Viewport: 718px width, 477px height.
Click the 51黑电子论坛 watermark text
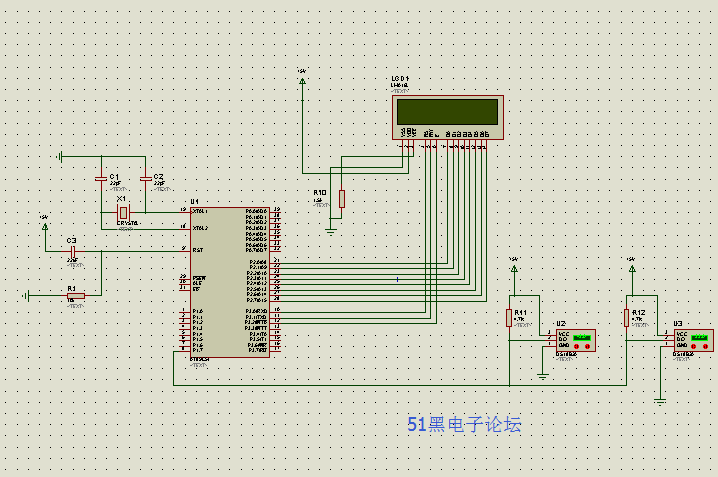click(464, 424)
